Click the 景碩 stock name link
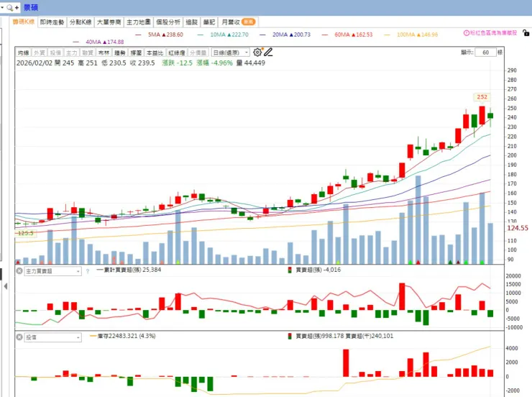 [x=31, y=7]
